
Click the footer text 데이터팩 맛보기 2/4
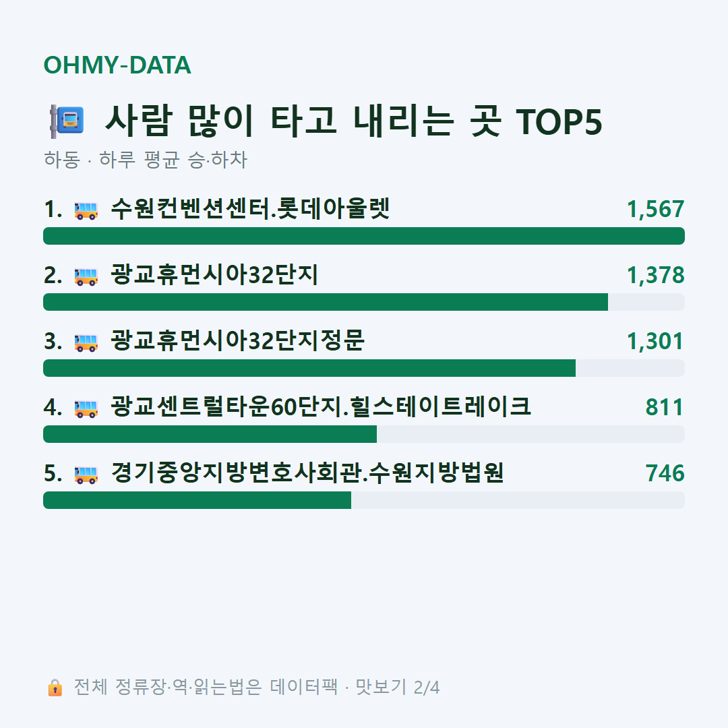tap(355, 687)
